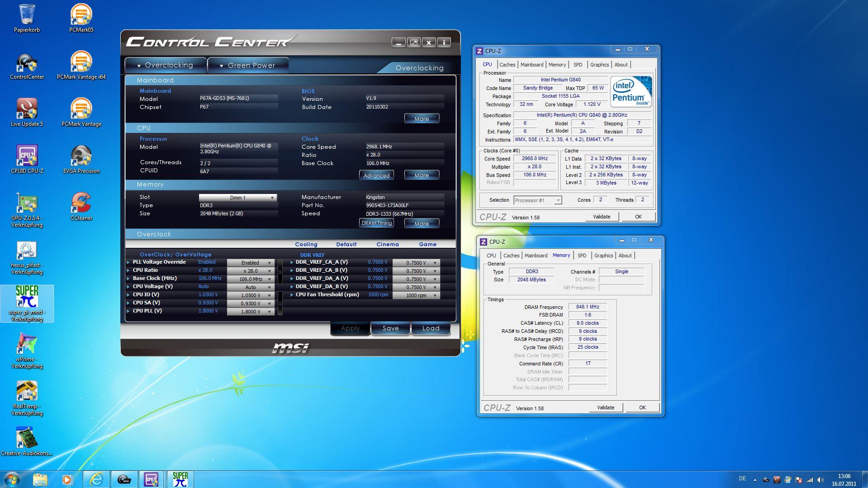Open PLL Voltage Override Enabled dropdown
The image size is (868, 488).
click(250, 263)
